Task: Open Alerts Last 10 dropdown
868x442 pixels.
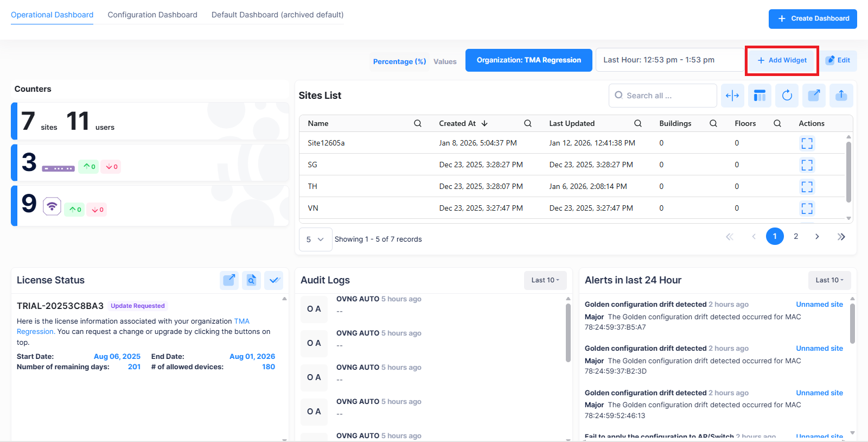Action: pyautogui.click(x=829, y=280)
